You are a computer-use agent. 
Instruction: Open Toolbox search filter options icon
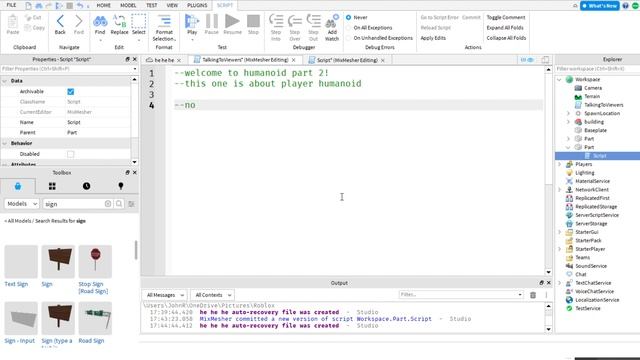tap(131, 204)
